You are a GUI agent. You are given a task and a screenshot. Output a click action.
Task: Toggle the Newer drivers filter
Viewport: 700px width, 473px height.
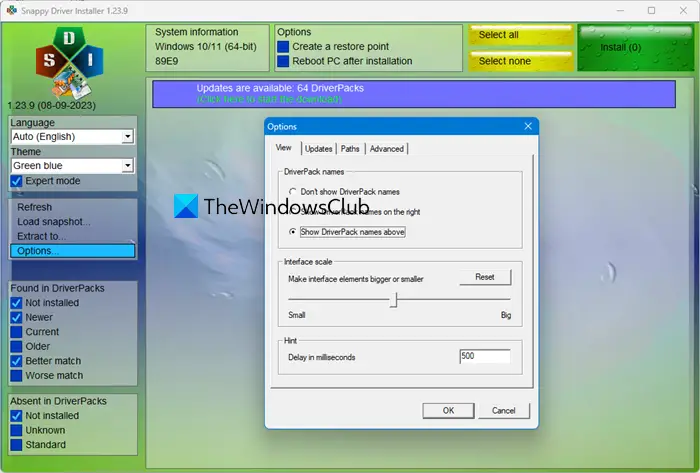coord(16,317)
